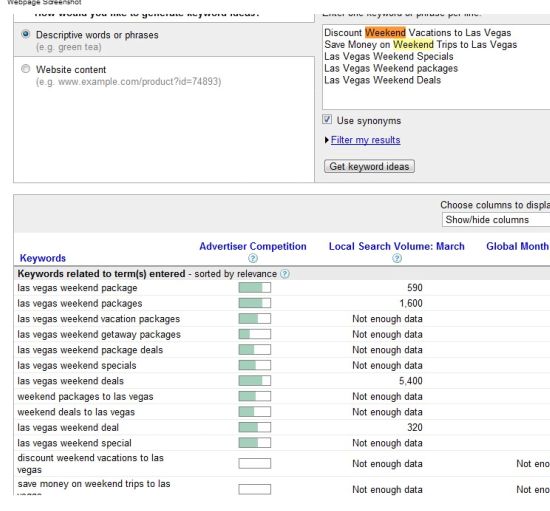Select keyword 'las vegas weekend package deals'
Image resolution: width=550 pixels, height=511 pixels.
tap(90, 350)
